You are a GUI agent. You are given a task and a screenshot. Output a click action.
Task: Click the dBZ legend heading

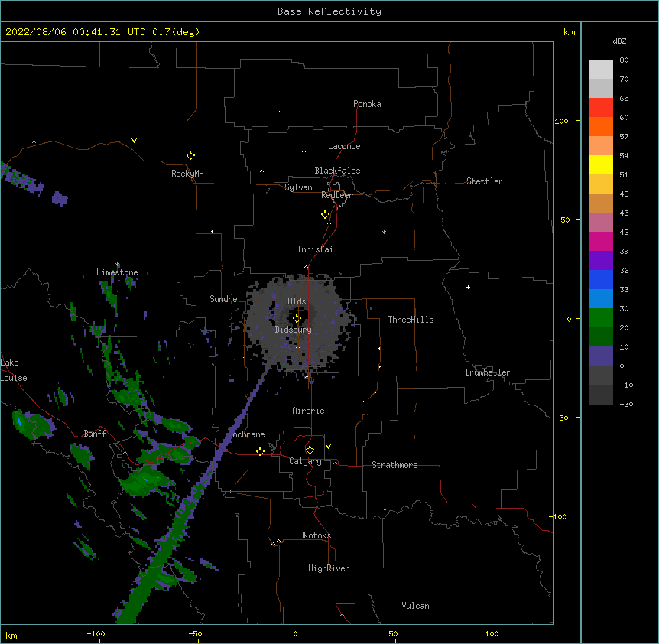point(619,41)
